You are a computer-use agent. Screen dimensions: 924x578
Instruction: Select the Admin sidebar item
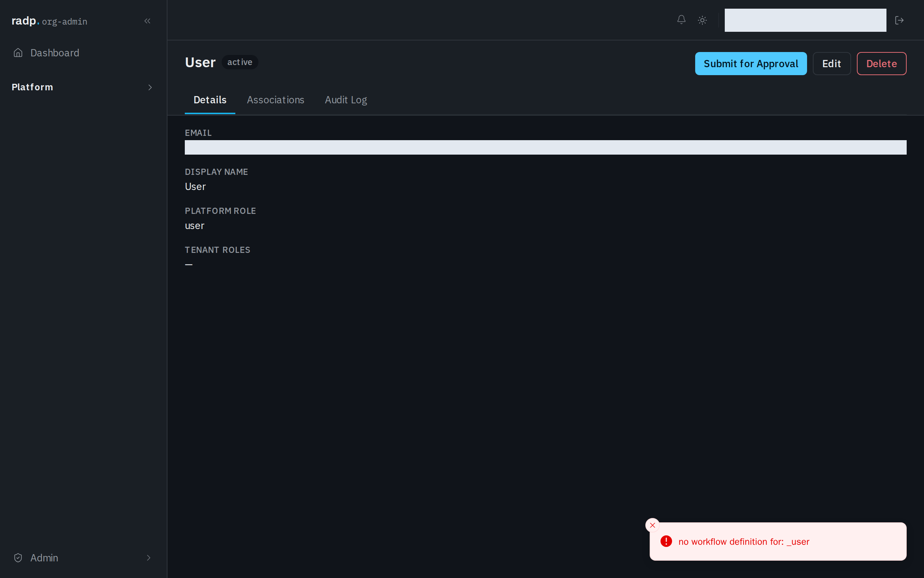83,558
